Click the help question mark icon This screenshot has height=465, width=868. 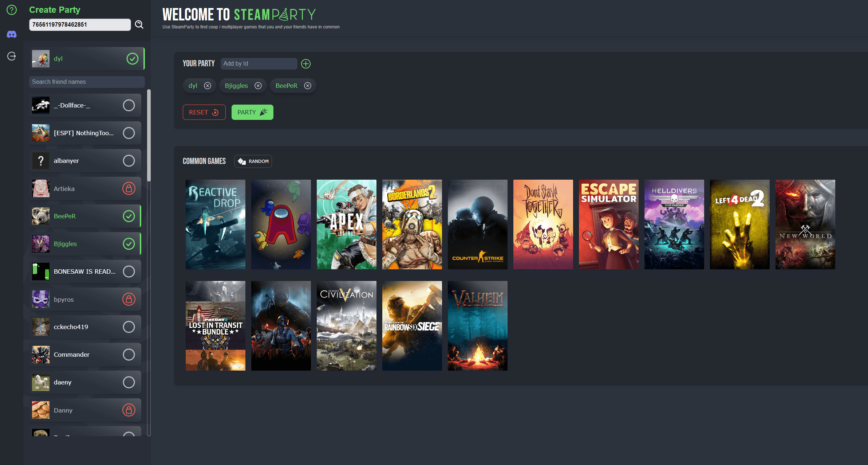(11, 10)
